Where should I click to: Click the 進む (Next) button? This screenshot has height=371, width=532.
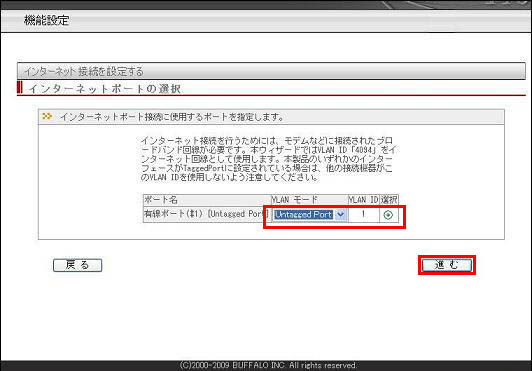tap(446, 265)
